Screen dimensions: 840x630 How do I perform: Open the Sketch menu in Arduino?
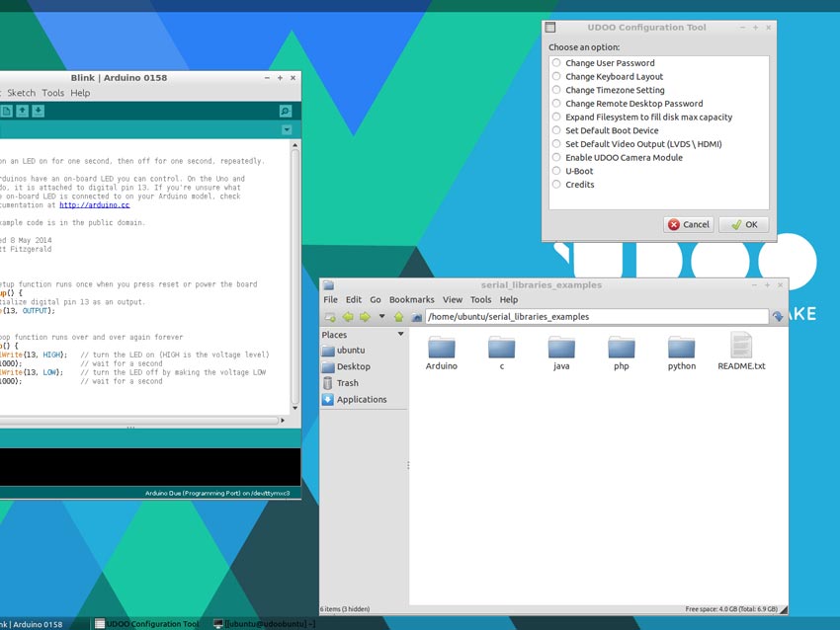click(x=22, y=93)
